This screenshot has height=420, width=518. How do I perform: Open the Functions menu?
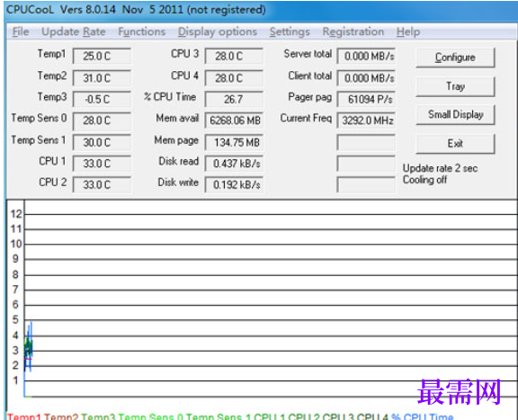[142, 31]
